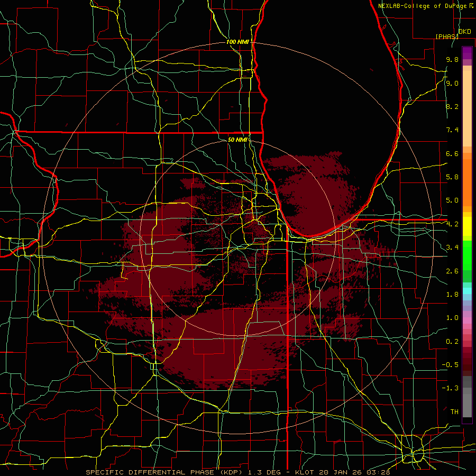Click the purple top segment of color bar
The height and width of the screenshot is (476, 476).
pyautogui.click(x=467, y=53)
